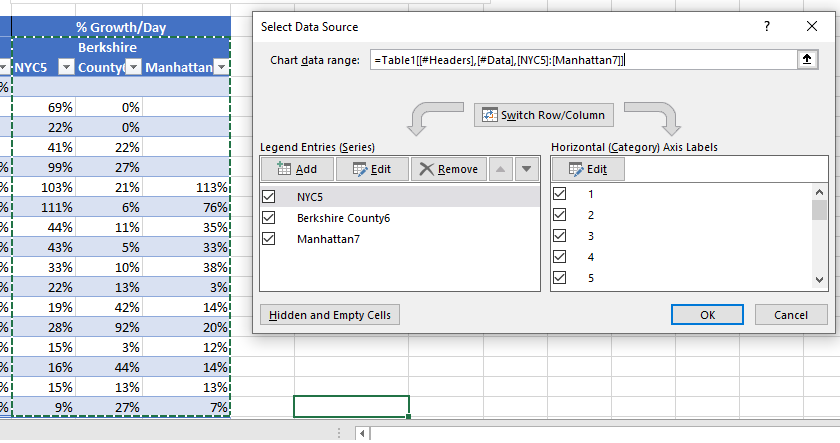Uncheck Berkshire County6 series checkbox

click(x=269, y=217)
